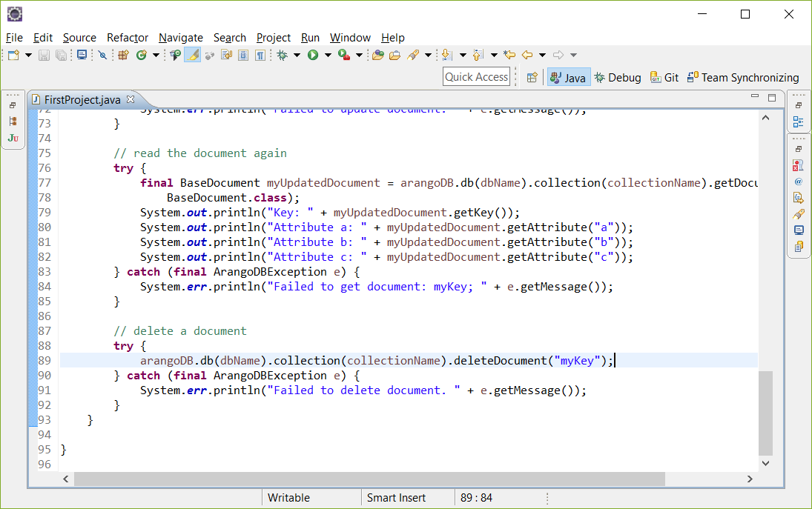The image size is (812, 509).
Task: Expand the New Java Class dropdown
Action: [156, 55]
